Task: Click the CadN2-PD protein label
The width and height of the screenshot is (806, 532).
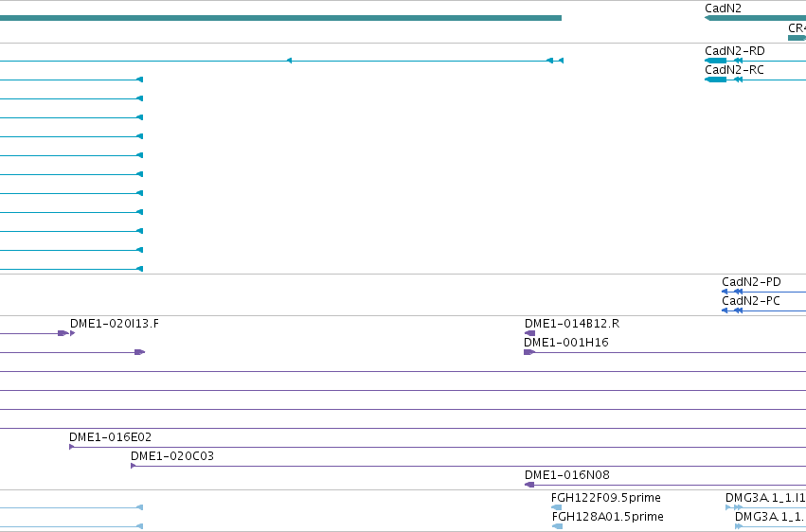Action: click(751, 282)
